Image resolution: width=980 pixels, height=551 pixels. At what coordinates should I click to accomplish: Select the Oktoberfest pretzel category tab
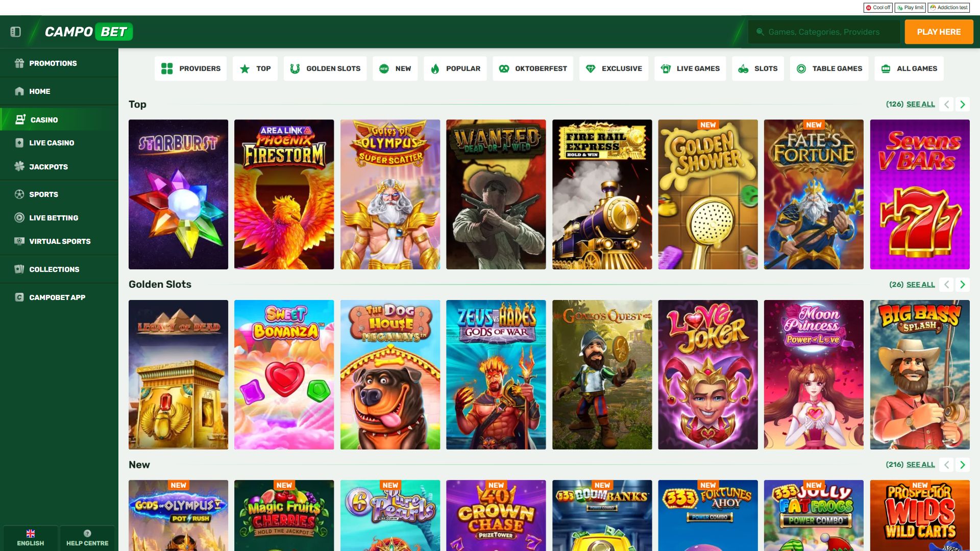click(x=533, y=68)
